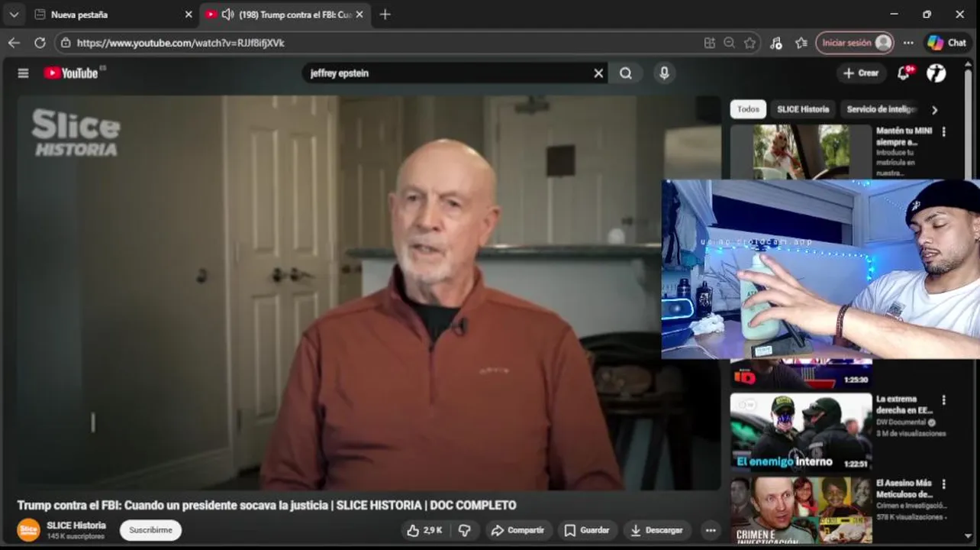Click the Guardar save button

pos(586,530)
